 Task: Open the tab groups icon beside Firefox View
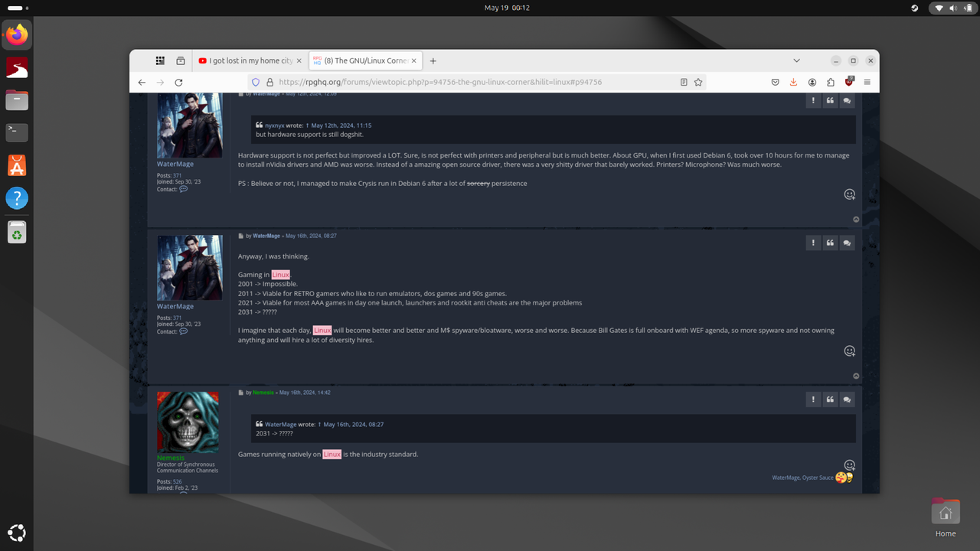[x=181, y=60]
